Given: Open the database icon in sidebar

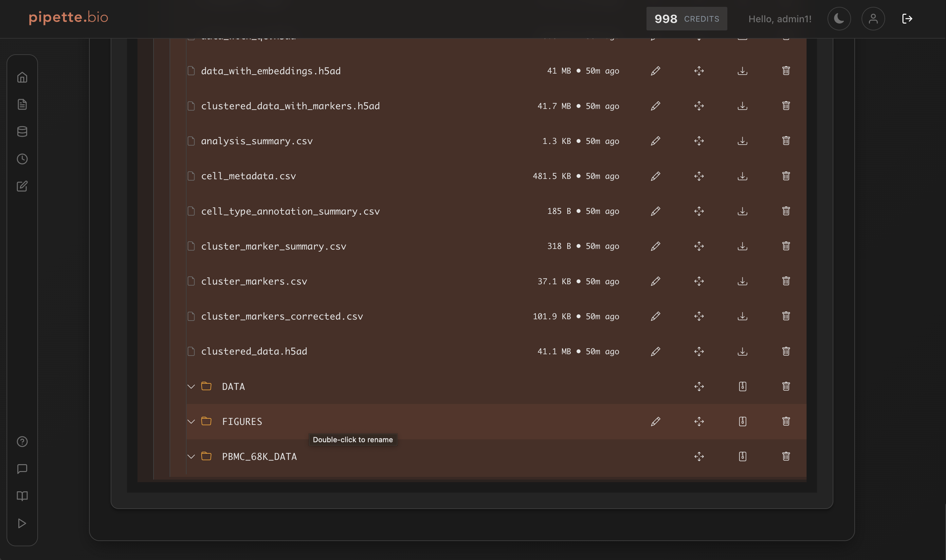Looking at the screenshot, I should pyautogui.click(x=22, y=132).
